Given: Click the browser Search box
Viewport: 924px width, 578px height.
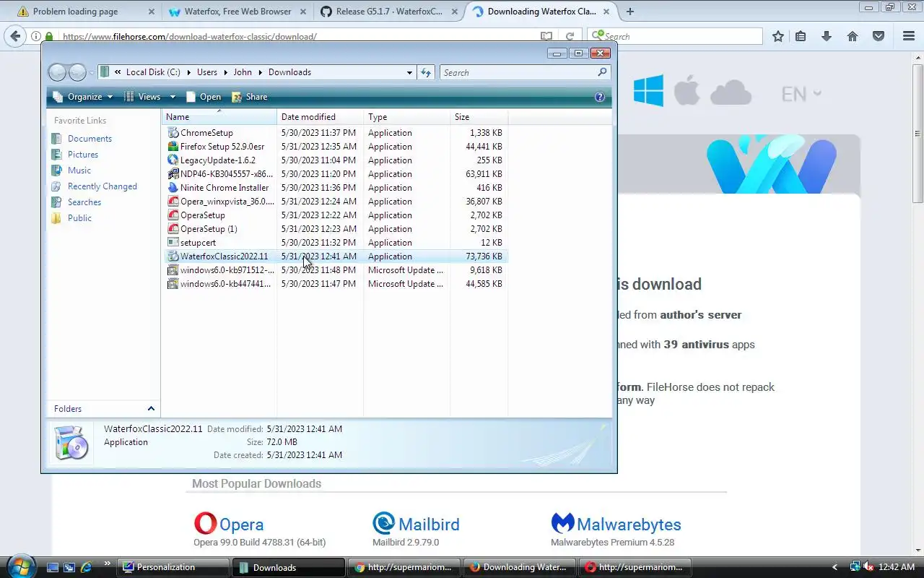Looking at the screenshot, I should 676,36.
